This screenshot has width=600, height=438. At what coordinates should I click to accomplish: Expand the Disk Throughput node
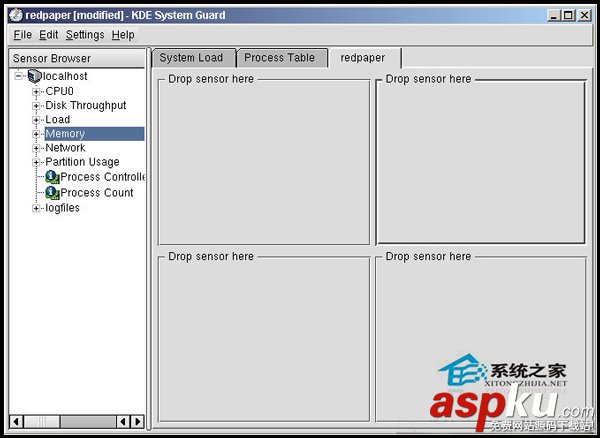[36, 106]
